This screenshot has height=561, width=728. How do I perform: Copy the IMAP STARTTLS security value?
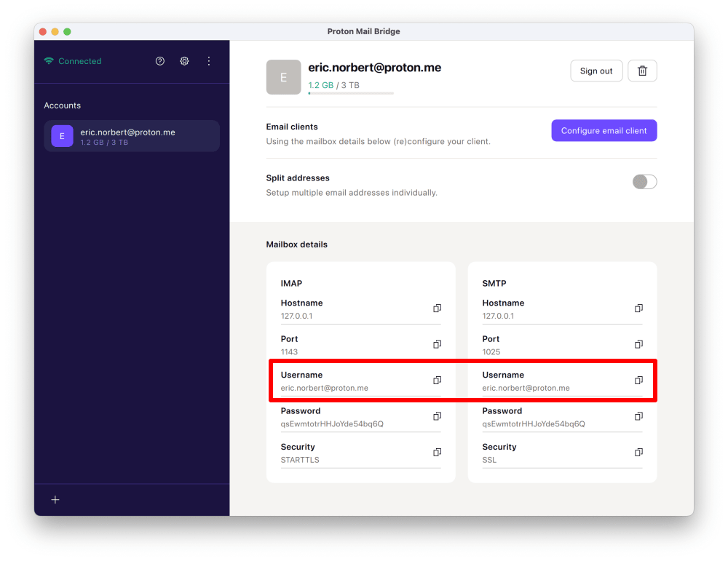pos(437,452)
